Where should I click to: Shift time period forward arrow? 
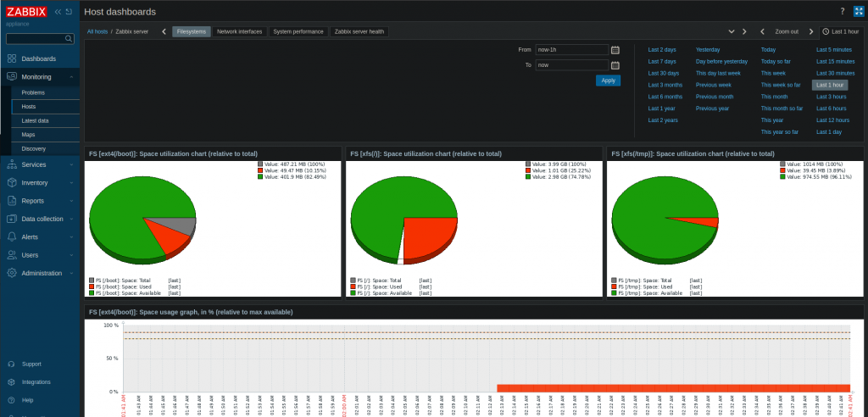(811, 31)
